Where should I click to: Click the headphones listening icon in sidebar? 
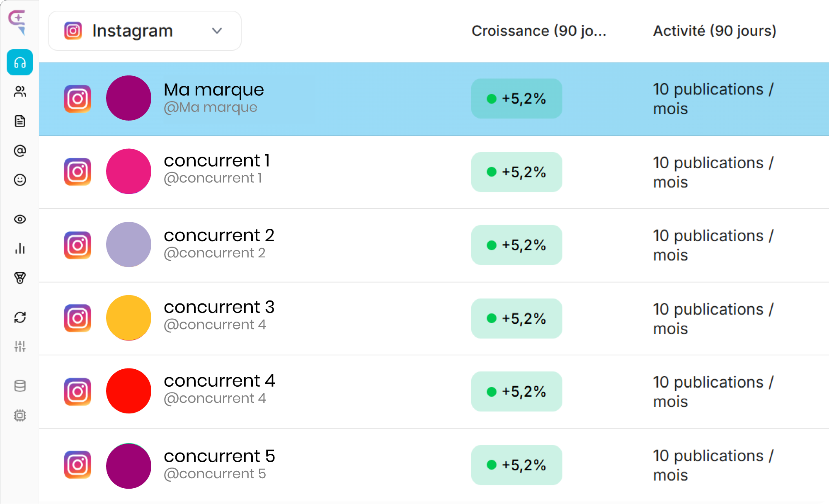(20, 63)
